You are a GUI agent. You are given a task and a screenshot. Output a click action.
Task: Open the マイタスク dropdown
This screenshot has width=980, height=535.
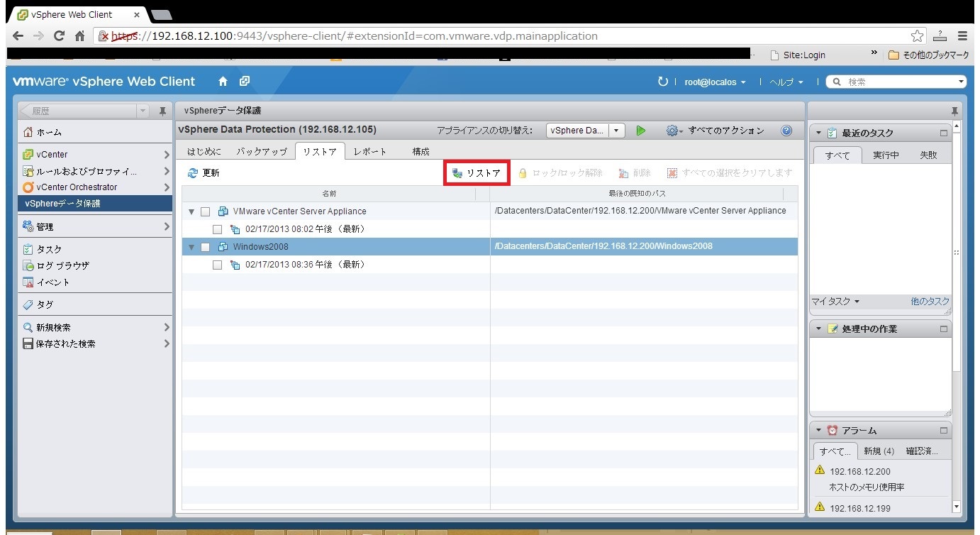click(x=835, y=302)
